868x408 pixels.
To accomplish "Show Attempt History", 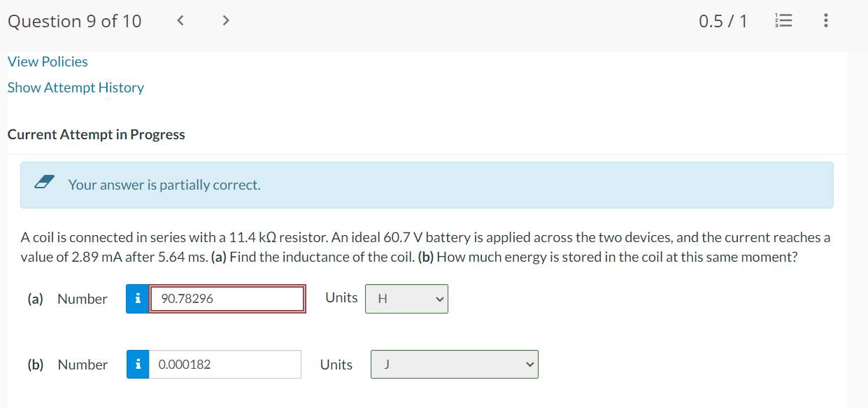I will [x=76, y=87].
